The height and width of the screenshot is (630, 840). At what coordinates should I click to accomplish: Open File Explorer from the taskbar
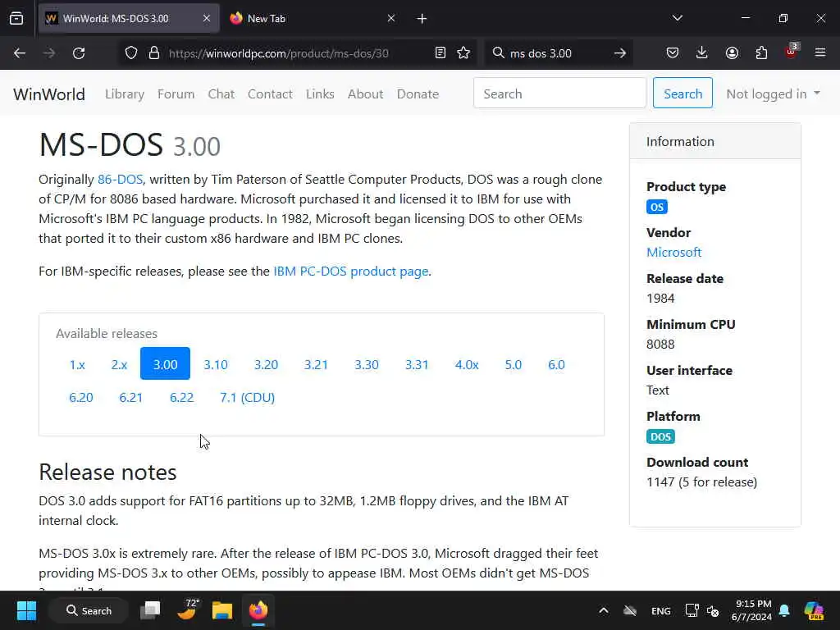click(221, 610)
